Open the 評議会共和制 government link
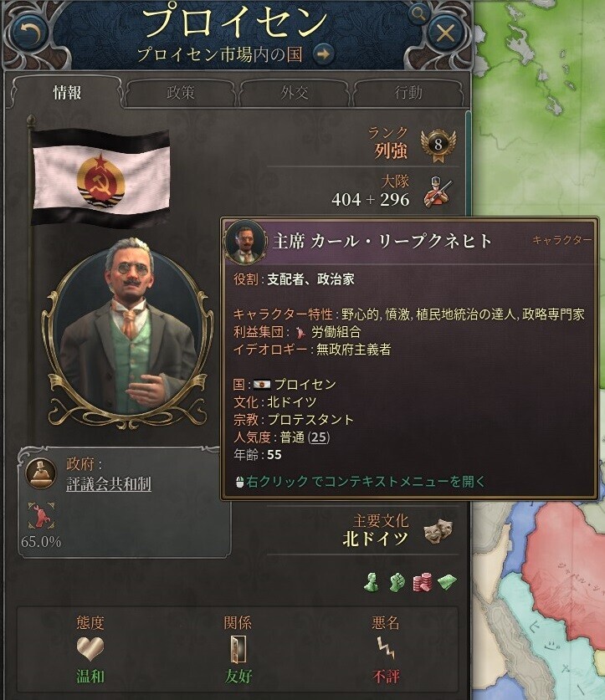 click(x=109, y=484)
